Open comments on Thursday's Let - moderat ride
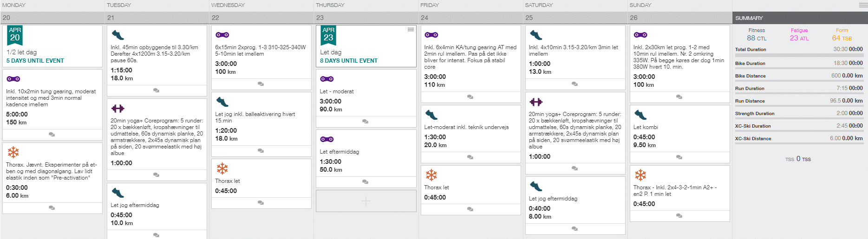Screen dimensions: 868x239 pyautogui.click(x=365, y=122)
